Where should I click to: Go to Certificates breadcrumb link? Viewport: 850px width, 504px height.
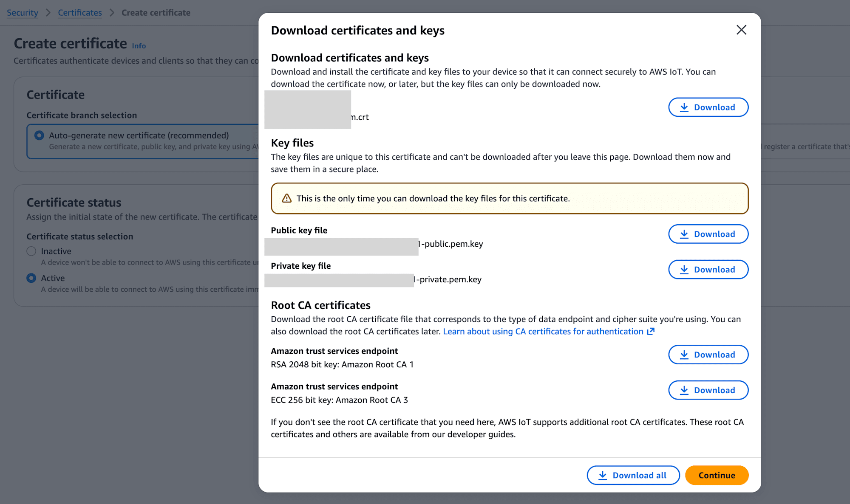click(x=80, y=13)
